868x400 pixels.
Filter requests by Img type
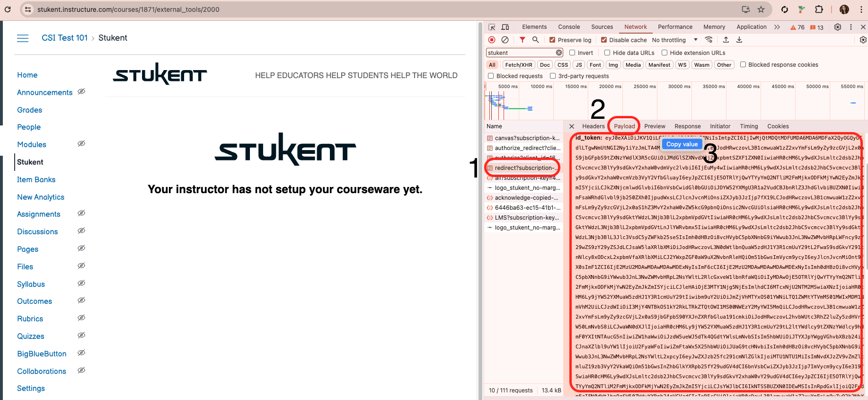(613, 65)
